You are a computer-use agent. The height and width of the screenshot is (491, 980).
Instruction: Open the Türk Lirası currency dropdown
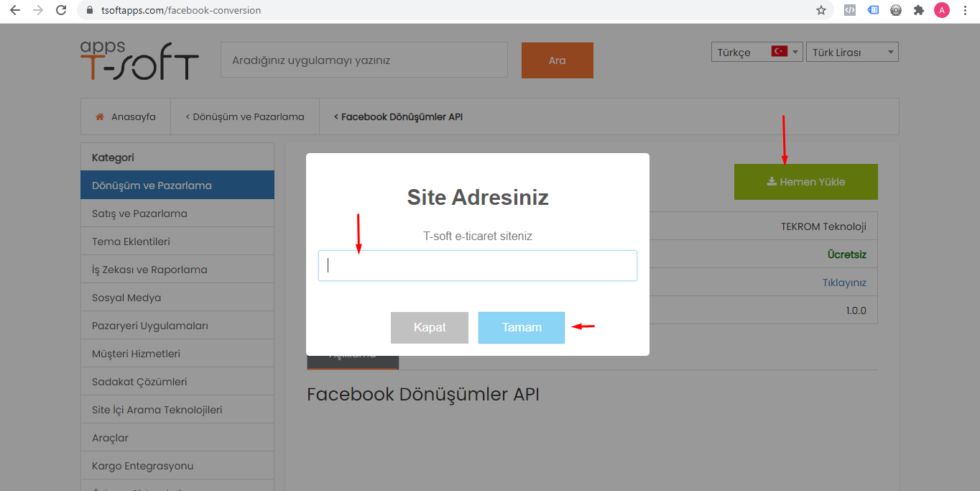pyautogui.click(x=852, y=52)
